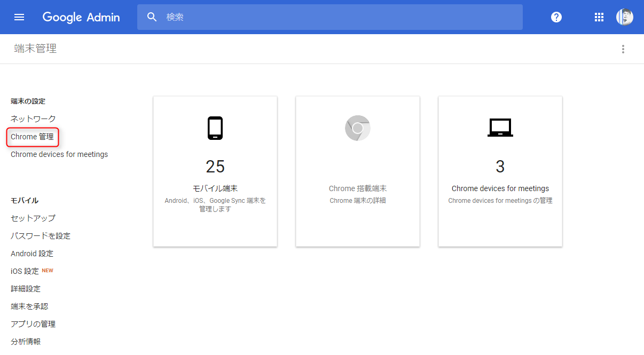Open the three-dot more options menu
This screenshot has height=355, width=644.
(623, 49)
